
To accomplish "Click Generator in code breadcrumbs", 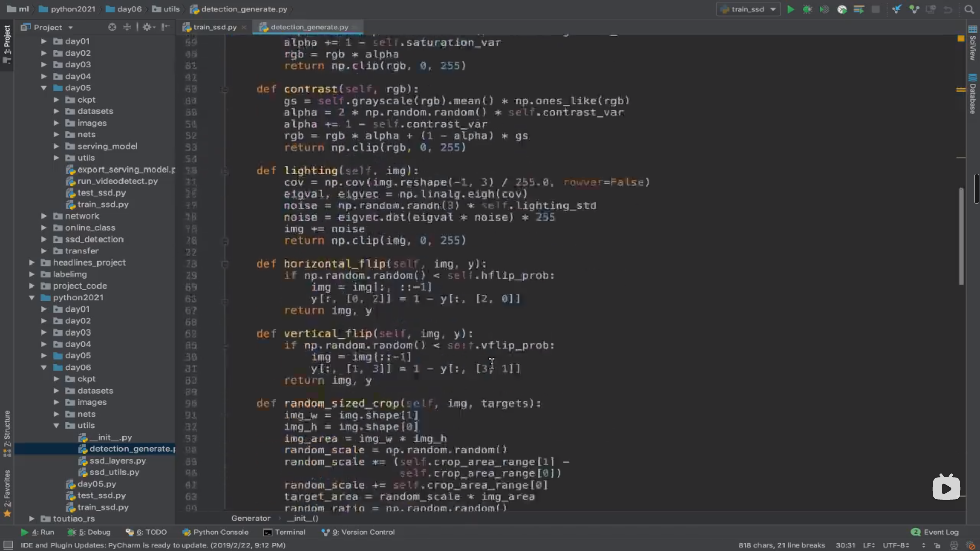I will 251,518.
